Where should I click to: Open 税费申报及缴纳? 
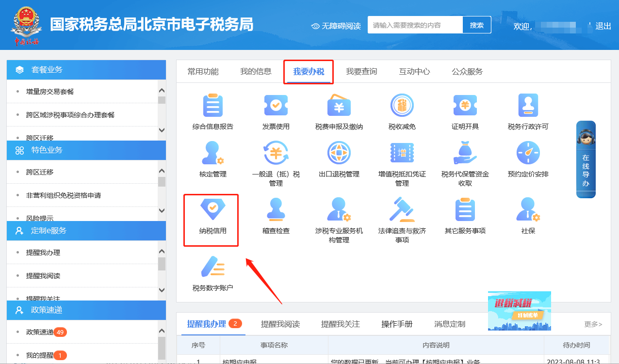(x=339, y=111)
